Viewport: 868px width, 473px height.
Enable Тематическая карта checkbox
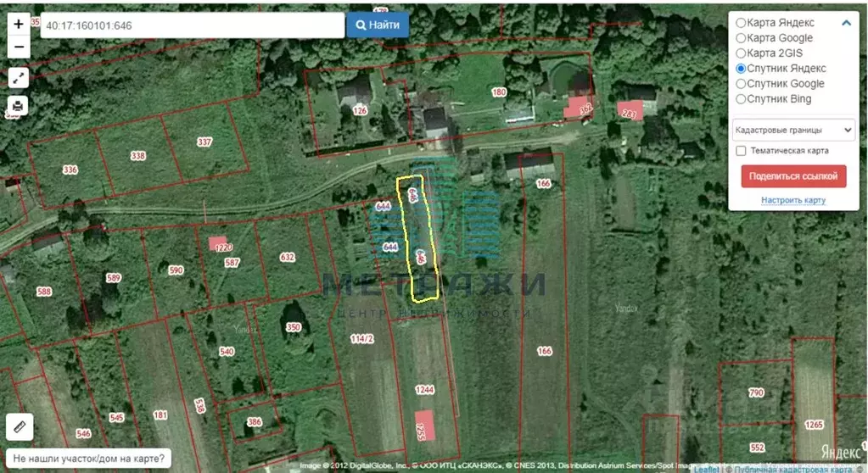(x=742, y=151)
